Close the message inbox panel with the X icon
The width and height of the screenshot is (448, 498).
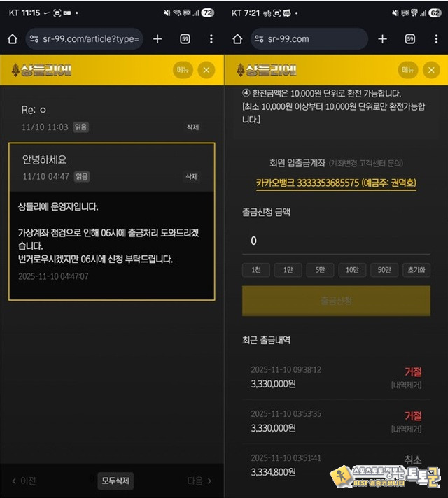206,69
